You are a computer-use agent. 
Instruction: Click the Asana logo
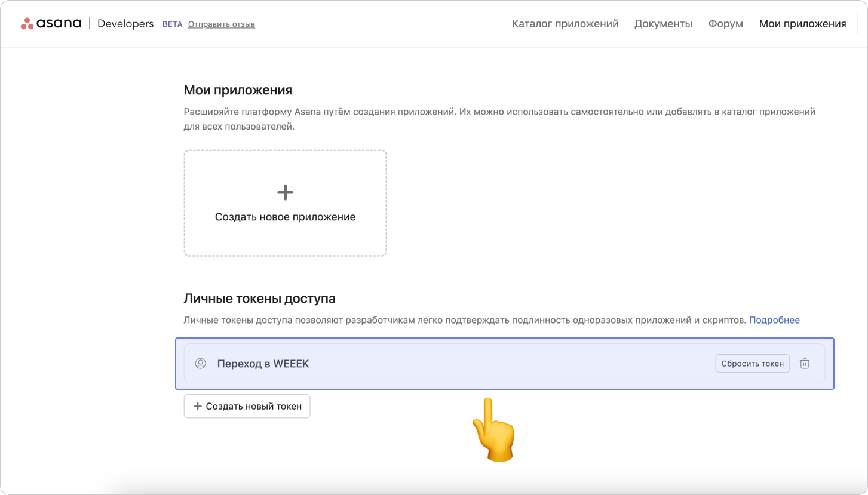[x=51, y=24]
